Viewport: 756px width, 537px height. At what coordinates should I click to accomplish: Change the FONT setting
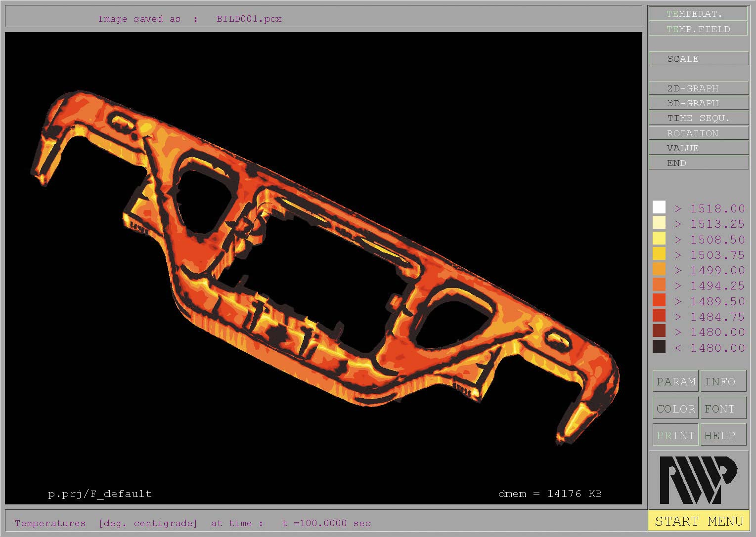click(723, 409)
